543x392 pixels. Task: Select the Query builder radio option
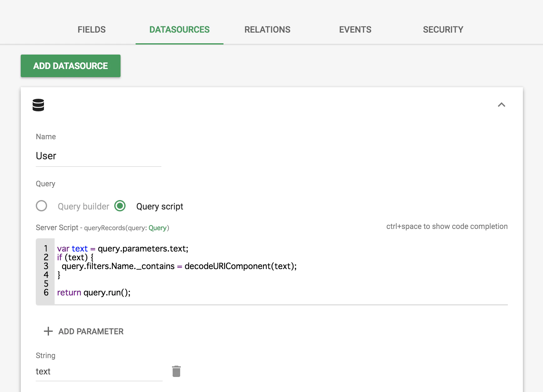pyautogui.click(x=41, y=206)
